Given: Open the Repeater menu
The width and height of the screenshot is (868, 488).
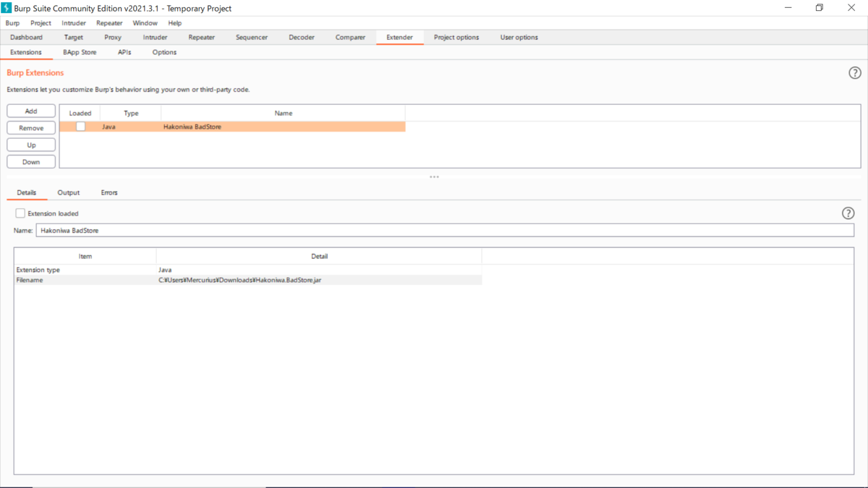Looking at the screenshot, I should [109, 23].
